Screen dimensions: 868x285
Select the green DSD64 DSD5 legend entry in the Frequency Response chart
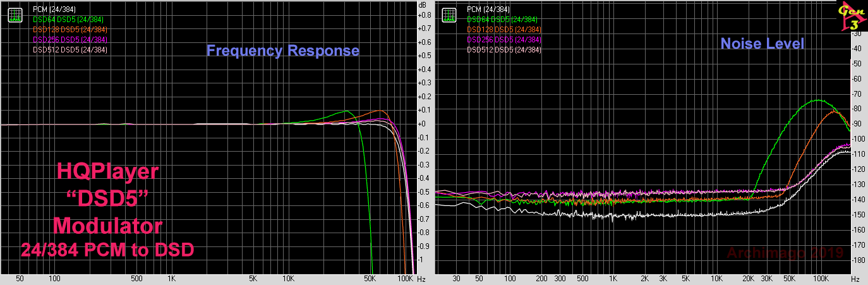(x=69, y=20)
